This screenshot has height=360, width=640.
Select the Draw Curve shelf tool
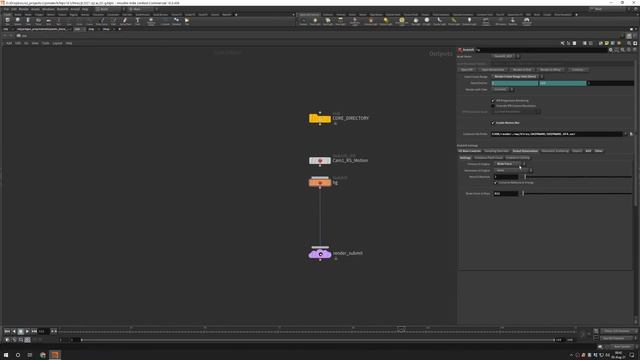[102, 21]
